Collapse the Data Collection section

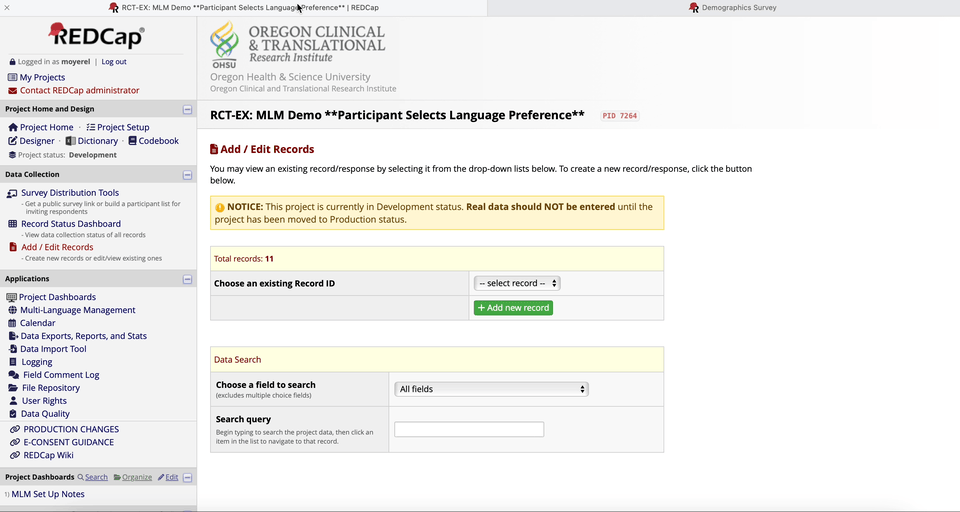[187, 175]
